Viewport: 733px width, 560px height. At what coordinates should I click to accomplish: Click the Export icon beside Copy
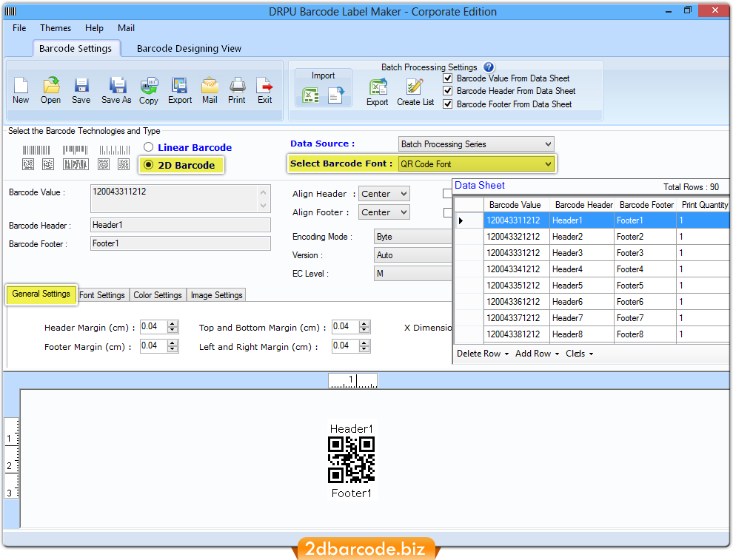click(x=179, y=86)
